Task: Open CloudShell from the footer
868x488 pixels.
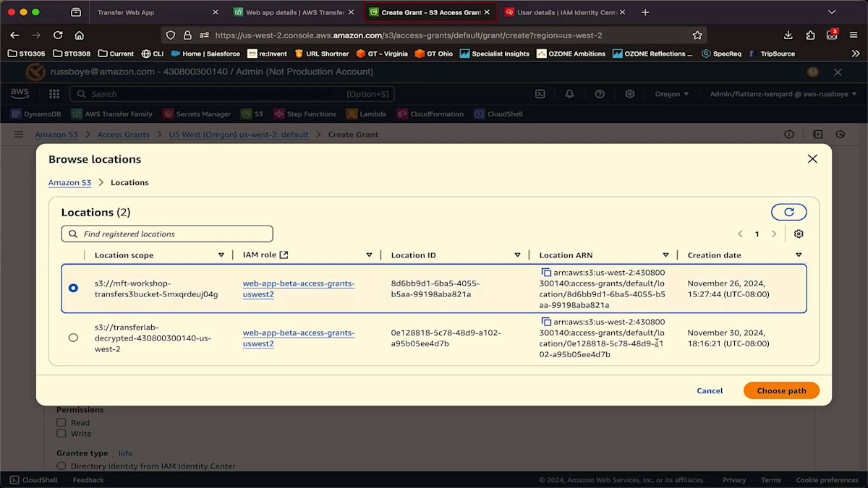Action: pyautogui.click(x=35, y=480)
